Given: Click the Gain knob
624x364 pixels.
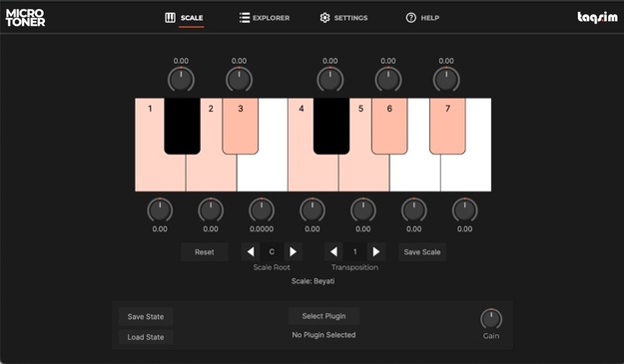Looking at the screenshot, I should (x=491, y=319).
